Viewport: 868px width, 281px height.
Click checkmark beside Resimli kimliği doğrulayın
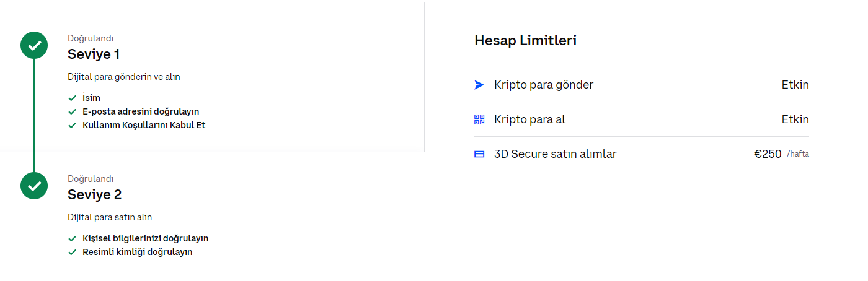(x=73, y=252)
